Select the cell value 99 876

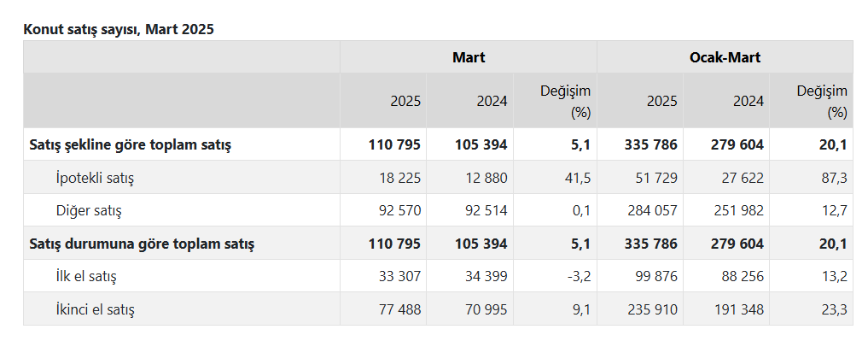click(655, 276)
